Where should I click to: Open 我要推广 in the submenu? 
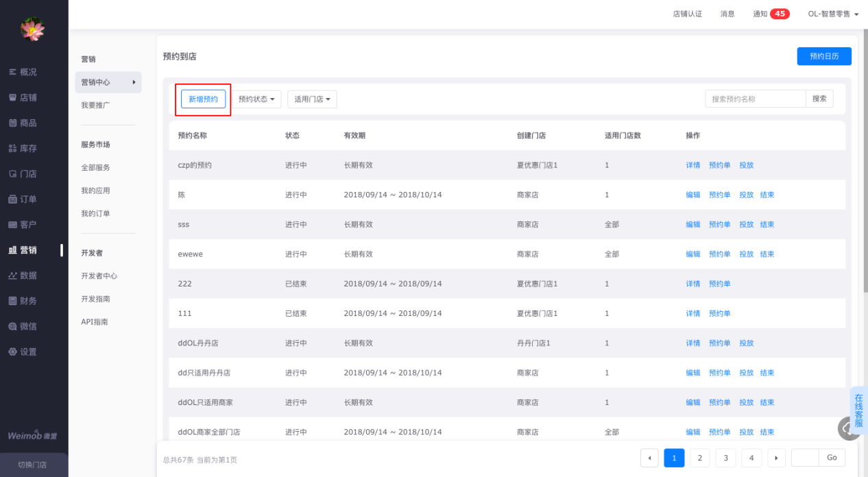(95, 105)
